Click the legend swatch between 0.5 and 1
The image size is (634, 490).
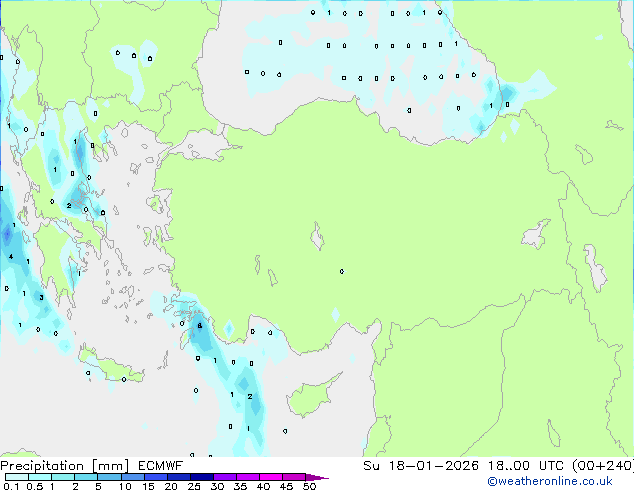(x=40, y=477)
